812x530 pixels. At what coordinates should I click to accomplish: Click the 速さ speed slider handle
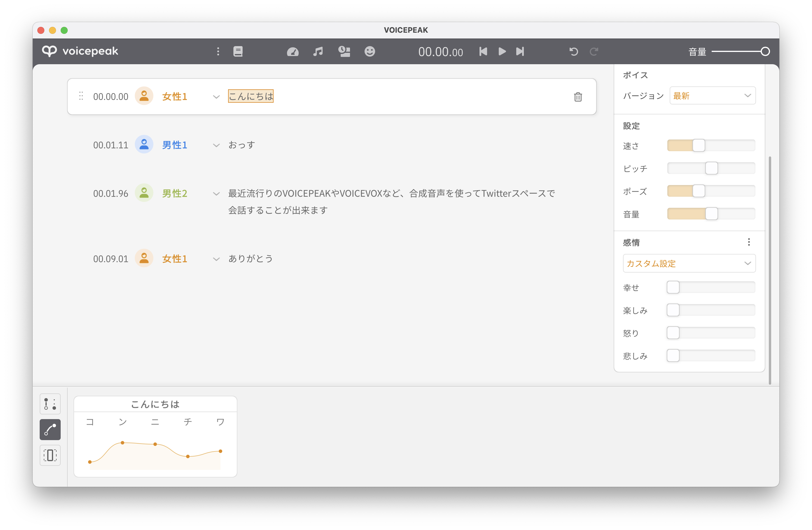[x=698, y=146]
